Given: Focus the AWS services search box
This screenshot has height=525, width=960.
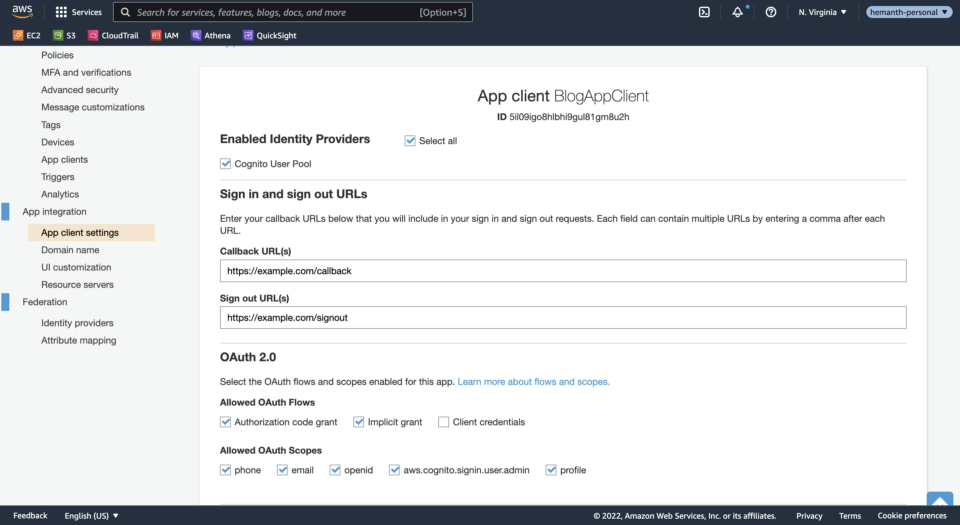Looking at the screenshot, I should coord(293,12).
